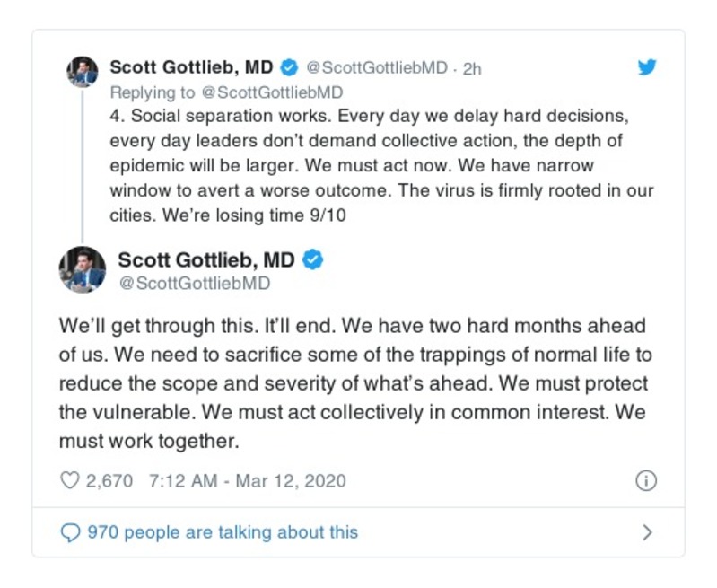Click the "Social separation works" reply tweet text

pos(381,166)
